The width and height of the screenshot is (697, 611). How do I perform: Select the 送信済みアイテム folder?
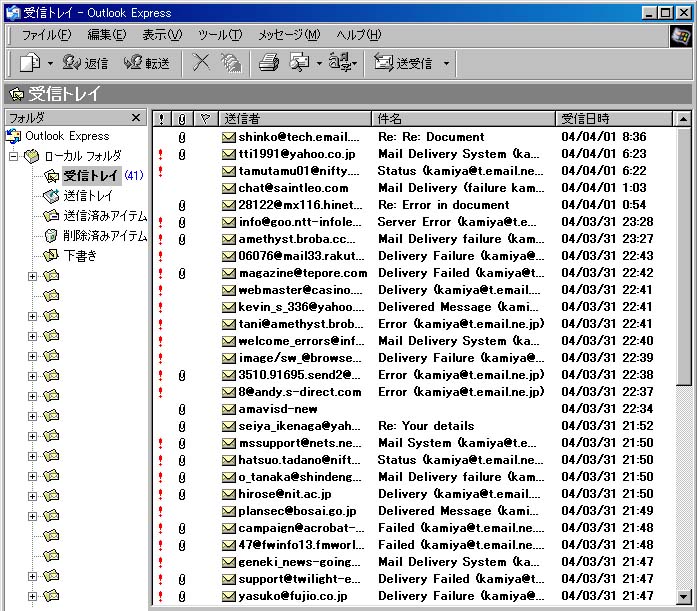pos(105,216)
